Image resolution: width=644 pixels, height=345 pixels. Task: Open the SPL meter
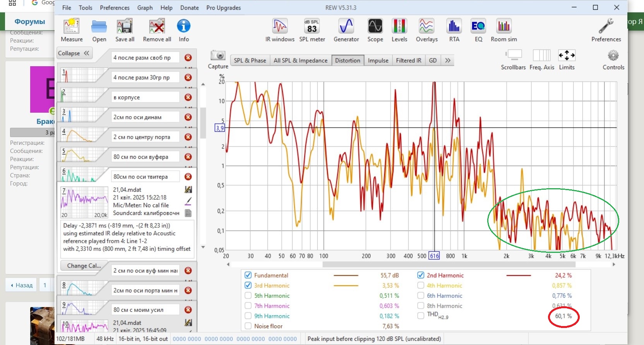pos(312,26)
